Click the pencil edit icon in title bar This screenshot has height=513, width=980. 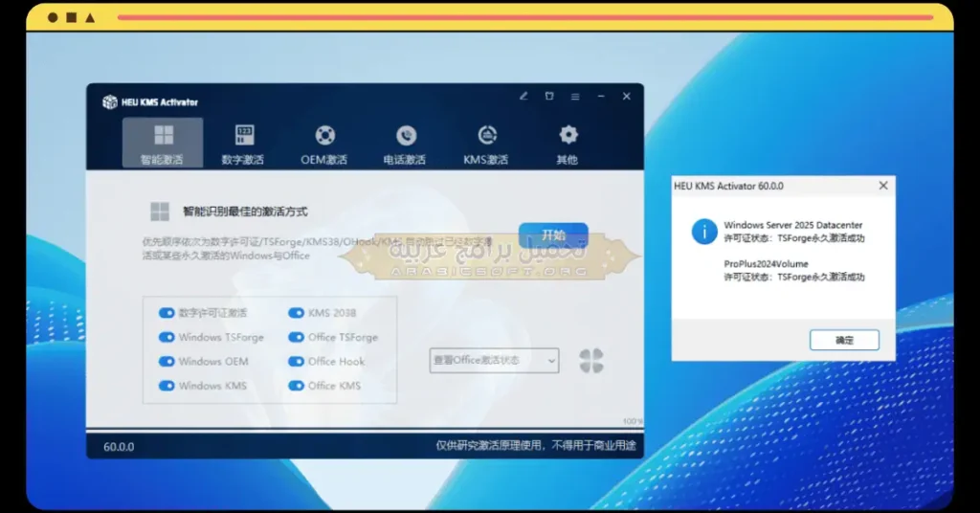pyautogui.click(x=523, y=97)
